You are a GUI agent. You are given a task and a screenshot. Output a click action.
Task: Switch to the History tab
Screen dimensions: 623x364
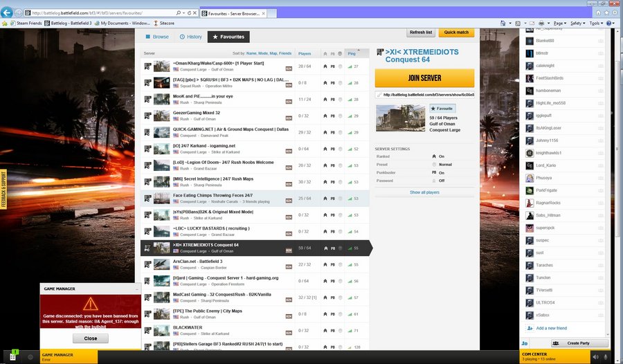click(190, 37)
